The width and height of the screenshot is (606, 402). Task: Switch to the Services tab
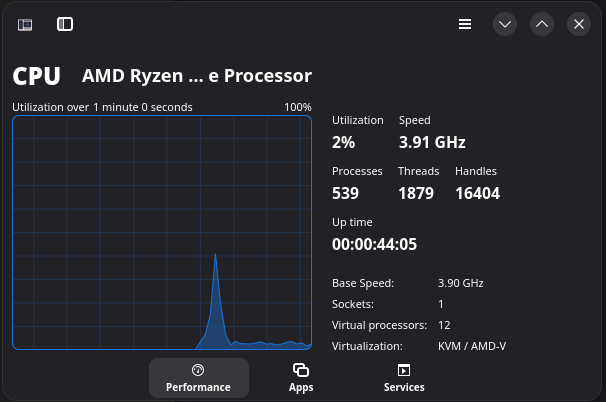point(404,378)
